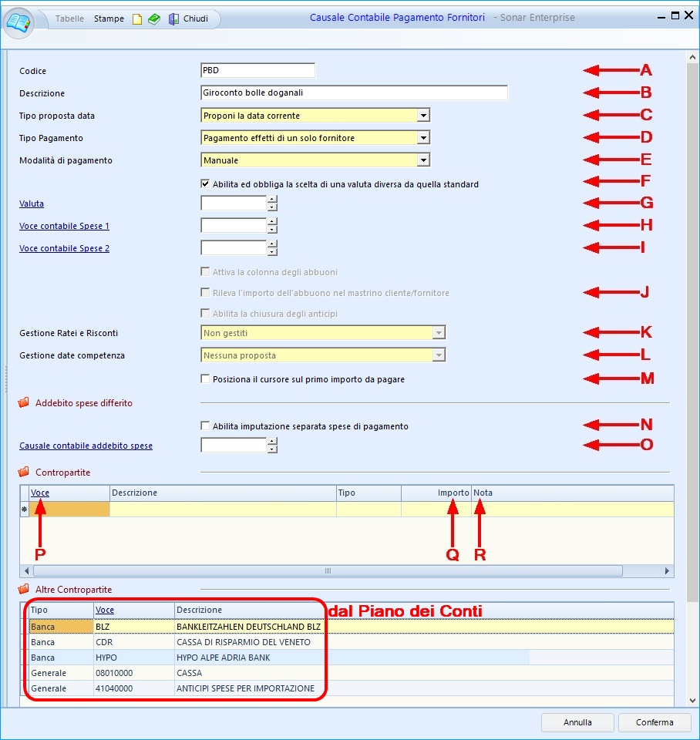Screen dimensions: 700x740
Task: Expand the Modalità di pagamento dropdown
Action: [422, 160]
